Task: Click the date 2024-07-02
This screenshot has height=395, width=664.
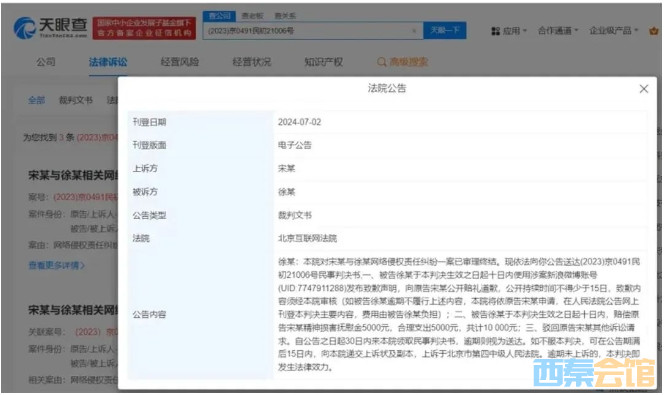Action: [x=299, y=122]
